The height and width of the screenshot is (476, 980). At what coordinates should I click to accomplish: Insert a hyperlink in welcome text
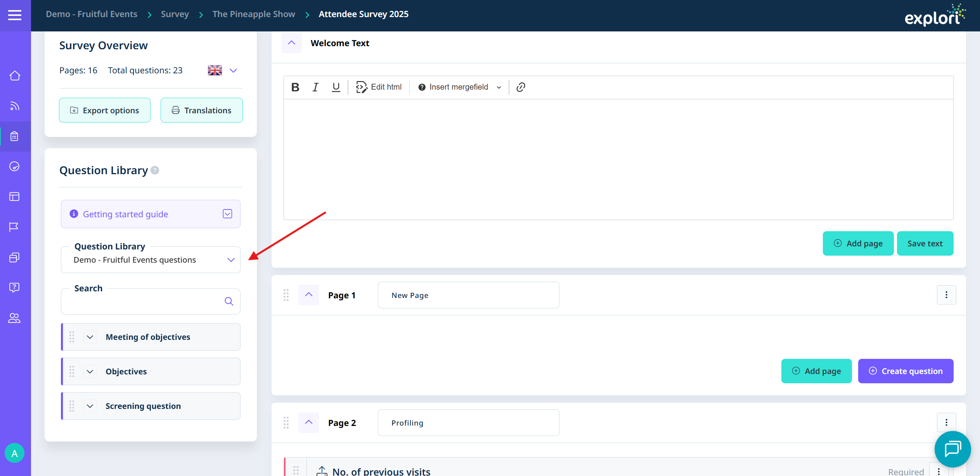tap(521, 87)
